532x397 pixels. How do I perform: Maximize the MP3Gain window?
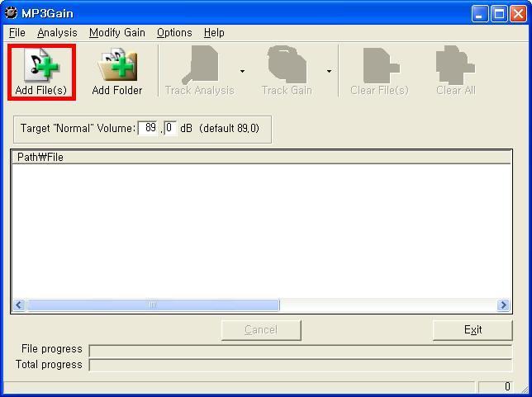click(x=499, y=13)
